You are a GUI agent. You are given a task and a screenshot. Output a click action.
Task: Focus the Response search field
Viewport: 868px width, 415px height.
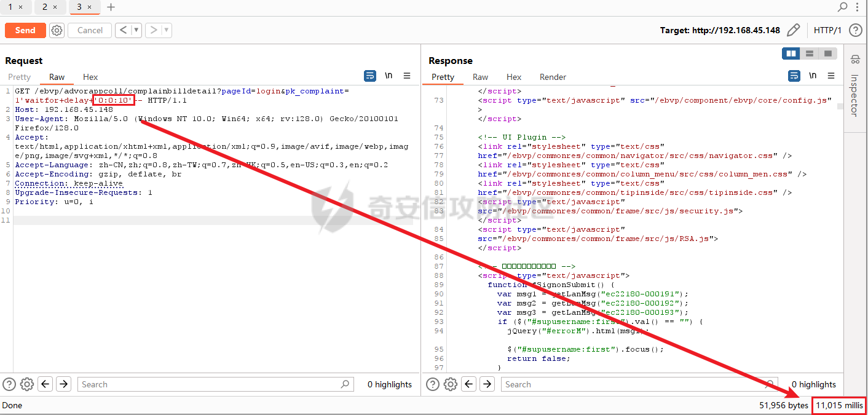[640, 384]
